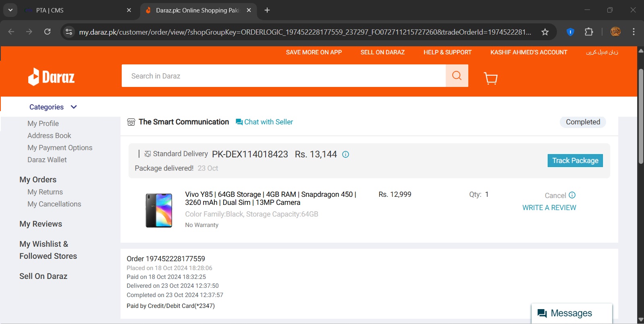
Task: Click the Cancel link for the Vivo Y85
Action: click(555, 196)
